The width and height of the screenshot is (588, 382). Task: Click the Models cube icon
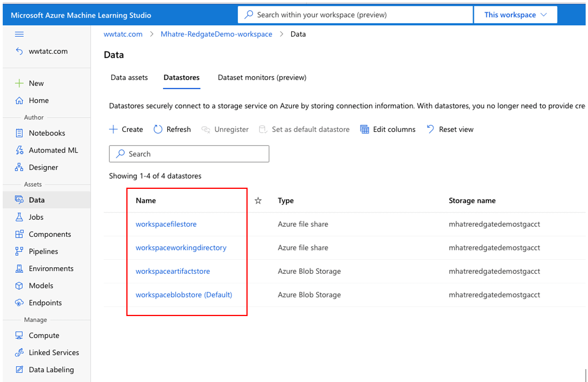coord(19,286)
